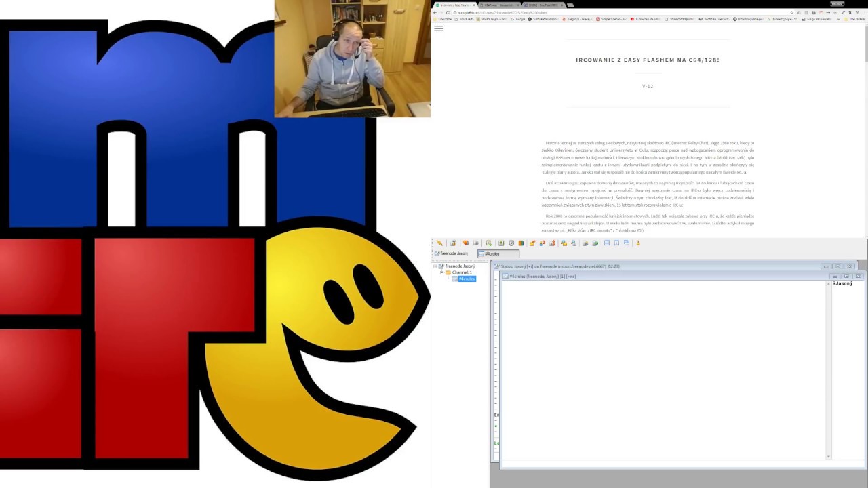This screenshot has height=488, width=868.
Task: Open the DCC options toolbar icon
Action: point(552,243)
